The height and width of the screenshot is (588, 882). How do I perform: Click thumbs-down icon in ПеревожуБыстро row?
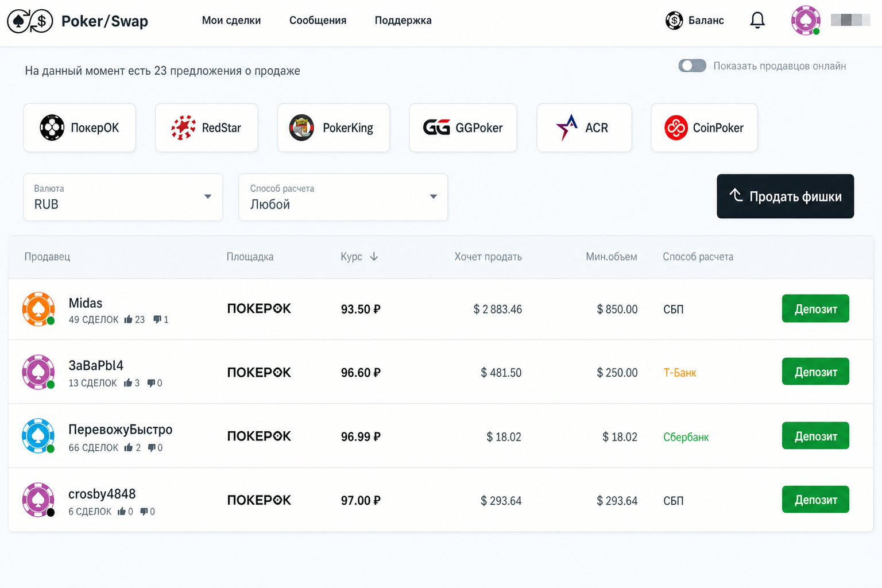152,447
